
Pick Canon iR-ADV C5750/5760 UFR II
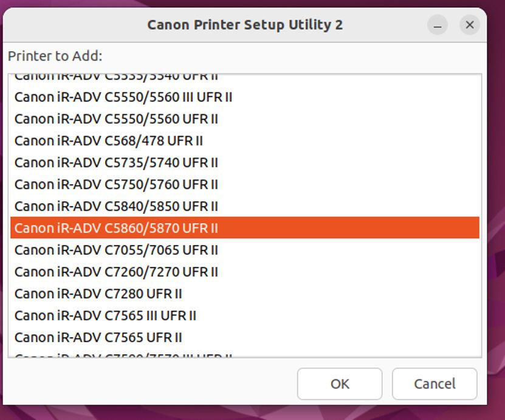116,185
